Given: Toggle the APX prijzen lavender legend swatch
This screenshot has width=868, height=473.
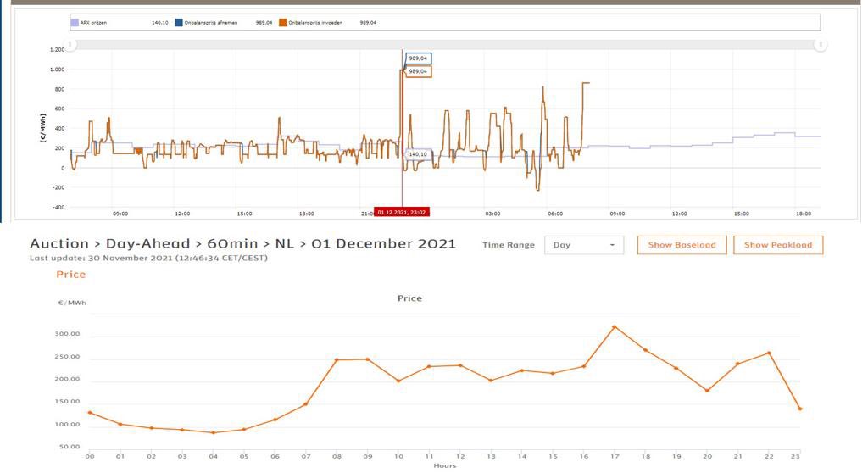Looking at the screenshot, I should coord(75,23).
